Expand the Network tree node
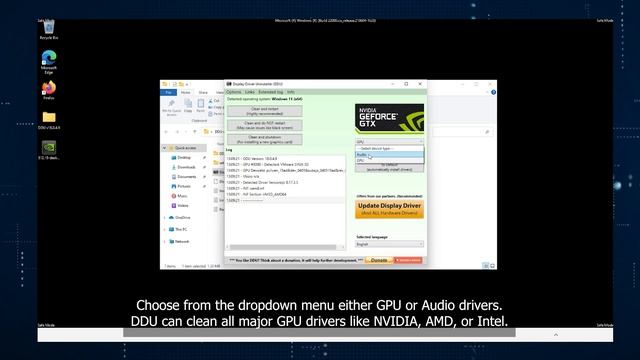 [x=165, y=241]
